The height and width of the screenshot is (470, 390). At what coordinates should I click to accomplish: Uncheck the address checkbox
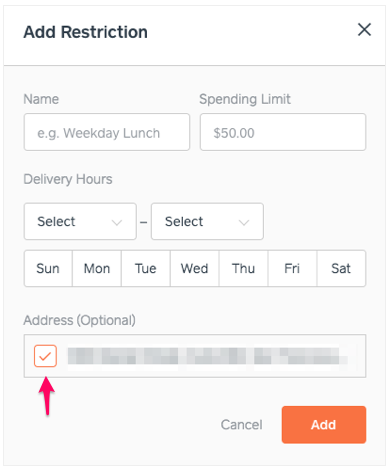[x=45, y=356]
